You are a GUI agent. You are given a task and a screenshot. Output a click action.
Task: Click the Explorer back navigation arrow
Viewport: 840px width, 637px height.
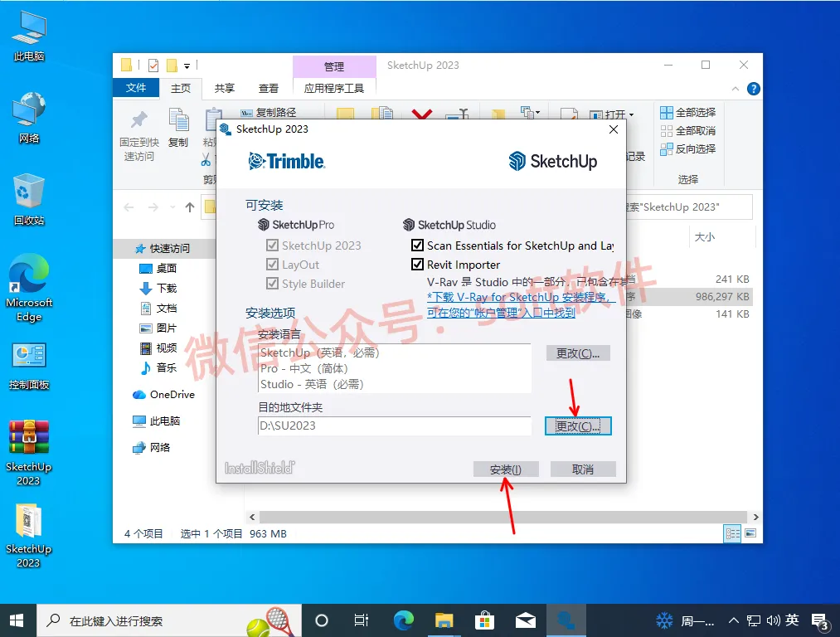point(129,207)
